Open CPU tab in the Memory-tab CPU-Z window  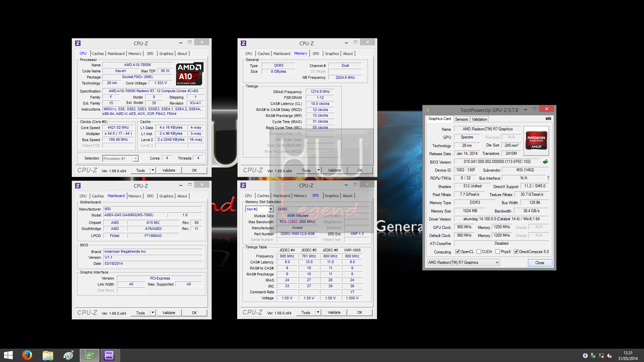(x=249, y=54)
